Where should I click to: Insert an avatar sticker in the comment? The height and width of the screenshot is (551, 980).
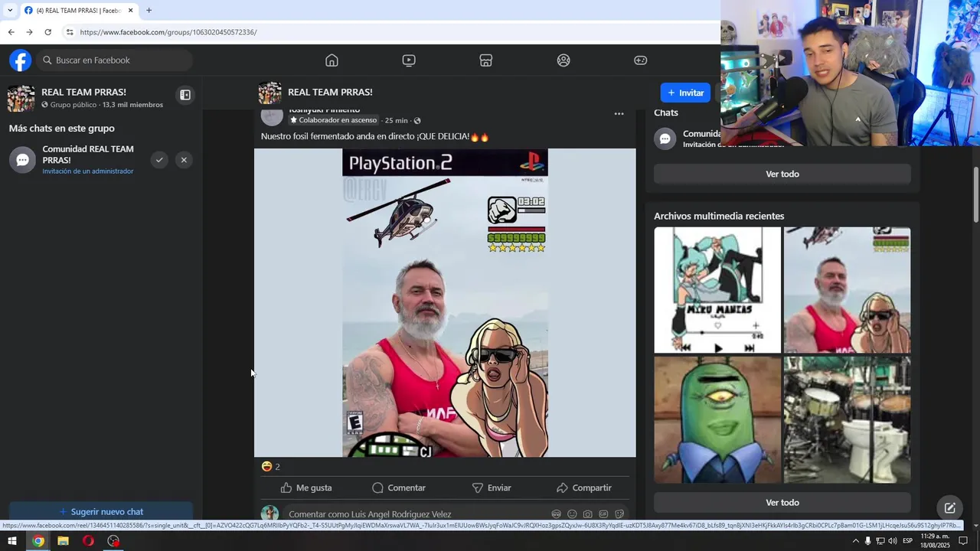point(557,514)
